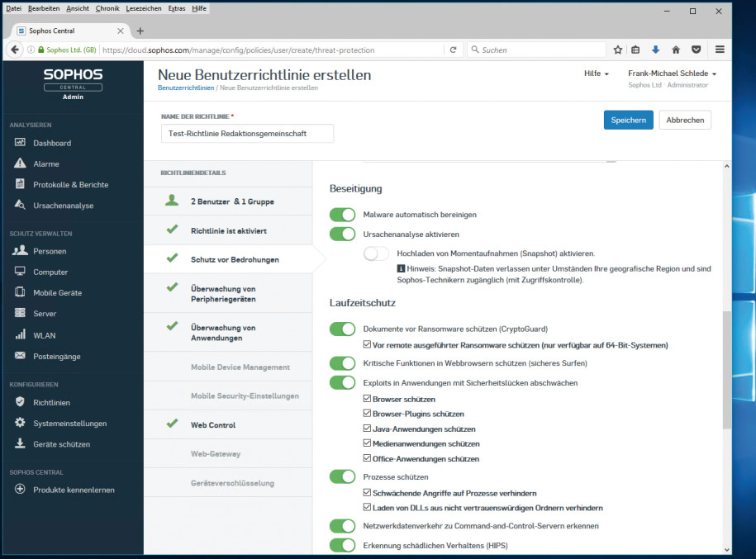Uncheck Medienanwendungen schützen checkbox

pos(367,443)
